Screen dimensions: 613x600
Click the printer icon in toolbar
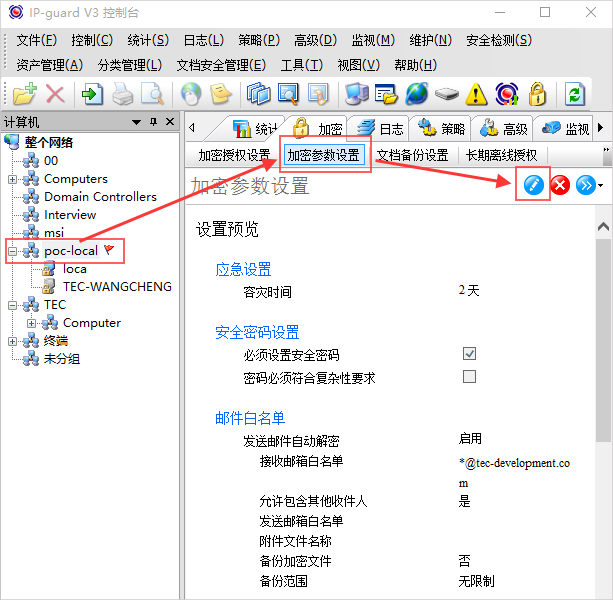click(x=122, y=94)
